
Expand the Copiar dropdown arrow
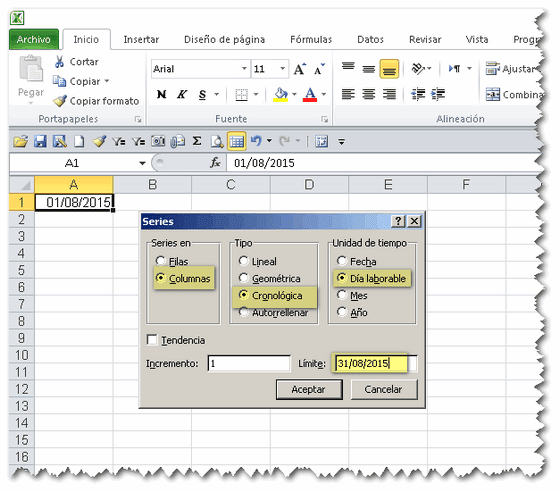point(107,81)
